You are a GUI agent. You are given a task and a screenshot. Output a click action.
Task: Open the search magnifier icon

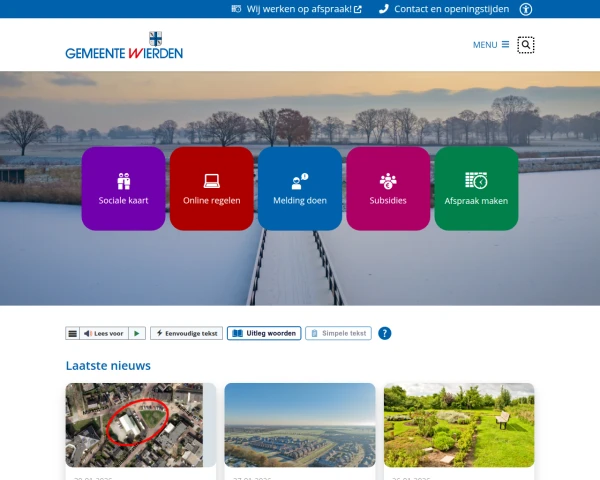tap(526, 45)
